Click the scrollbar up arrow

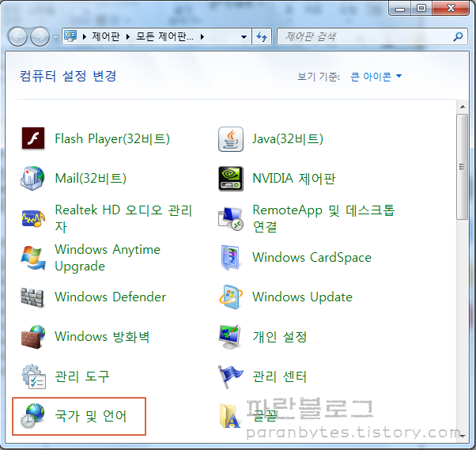click(x=463, y=107)
